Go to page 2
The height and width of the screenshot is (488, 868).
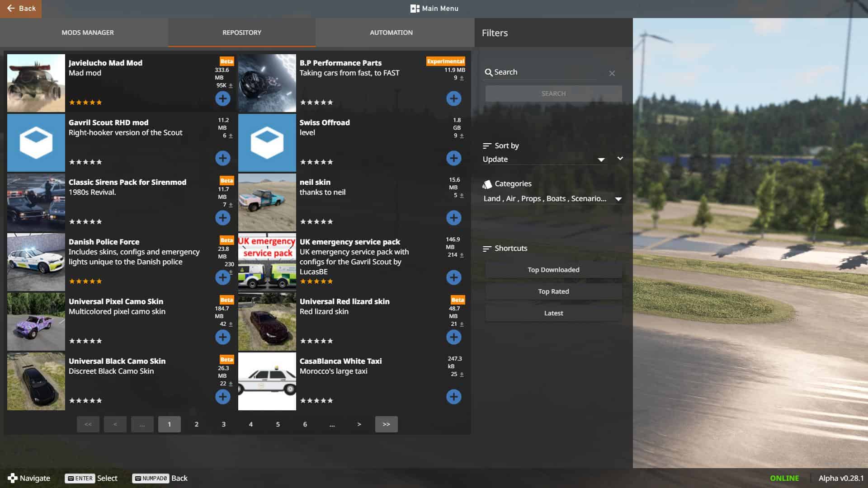(197, 424)
